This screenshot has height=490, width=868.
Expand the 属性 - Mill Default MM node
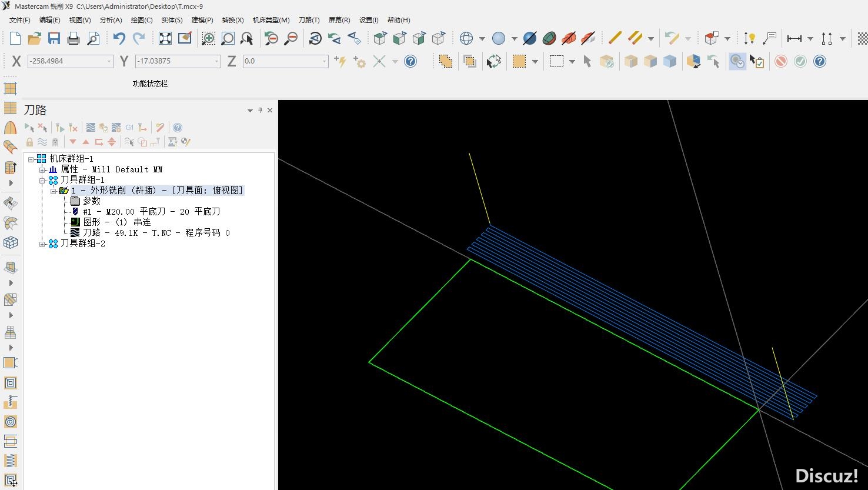click(x=42, y=169)
